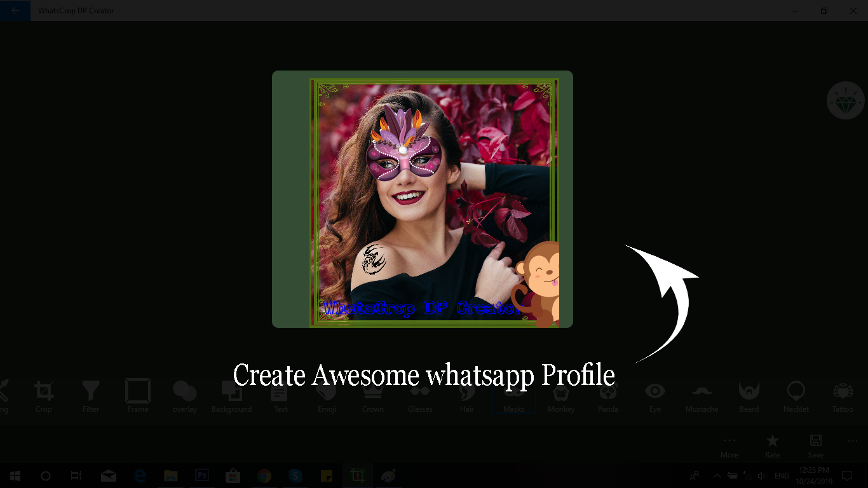Open the Glasses stickers

click(x=420, y=397)
